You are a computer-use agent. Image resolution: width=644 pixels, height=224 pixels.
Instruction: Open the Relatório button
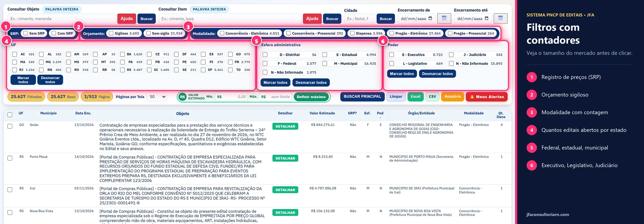(x=452, y=97)
